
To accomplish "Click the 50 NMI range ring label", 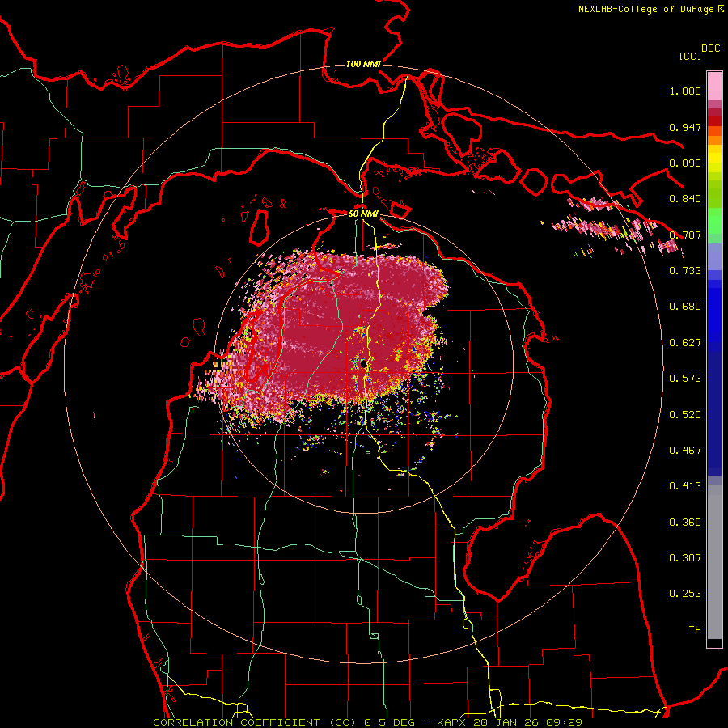I will coord(363,214).
